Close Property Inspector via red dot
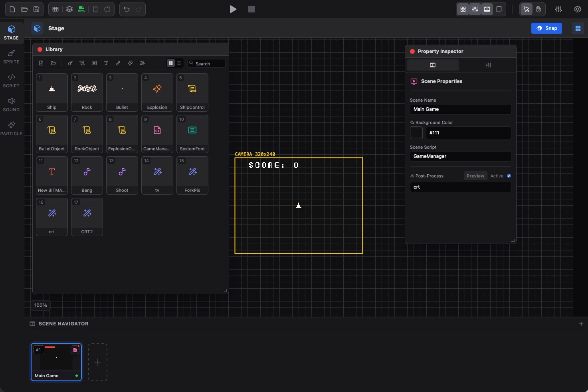Viewport: 588px width, 392px height. click(x=412, y=51)
